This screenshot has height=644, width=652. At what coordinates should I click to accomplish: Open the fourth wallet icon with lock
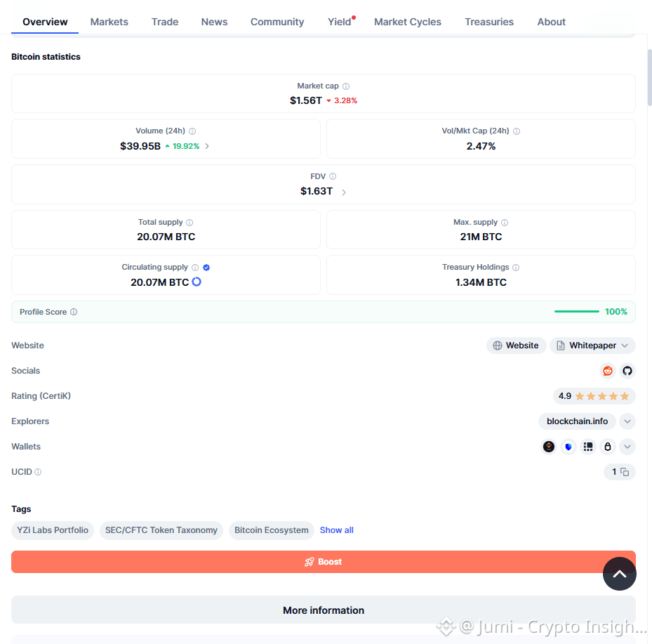point(608,447)
